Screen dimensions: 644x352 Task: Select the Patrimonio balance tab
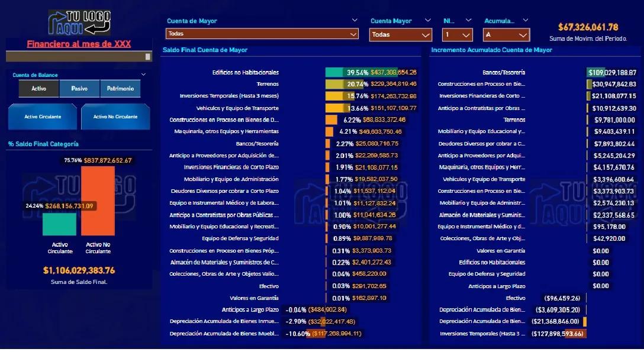[120, 89]
